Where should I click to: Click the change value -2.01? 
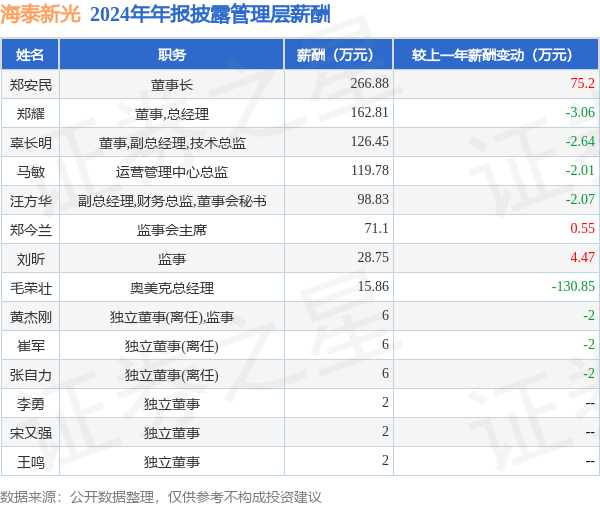coord(580,170)
